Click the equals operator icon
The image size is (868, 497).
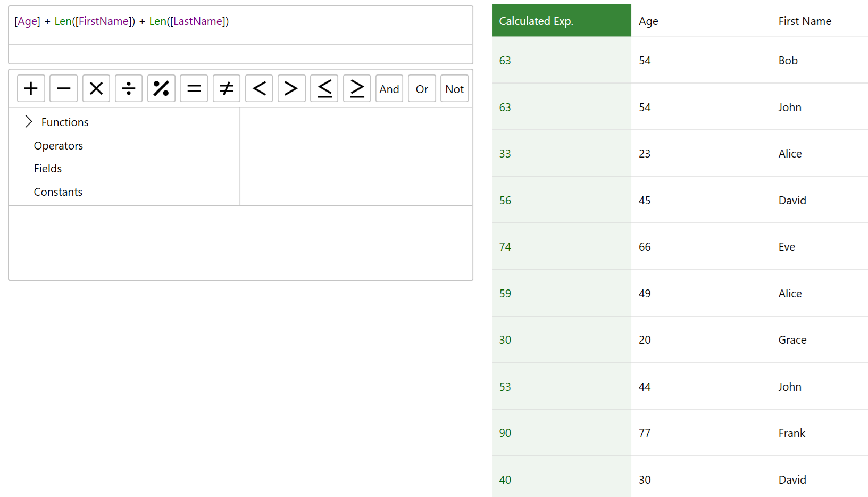194,88
